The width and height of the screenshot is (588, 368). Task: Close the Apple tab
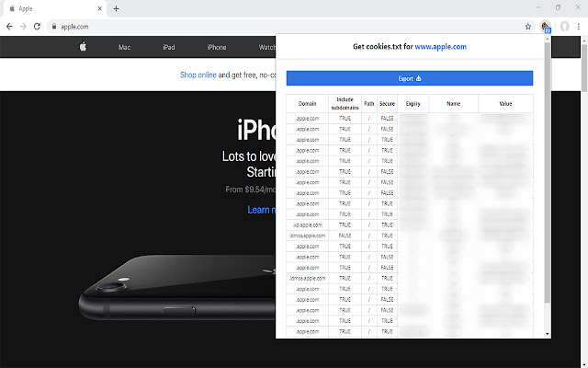coord(100,8)
